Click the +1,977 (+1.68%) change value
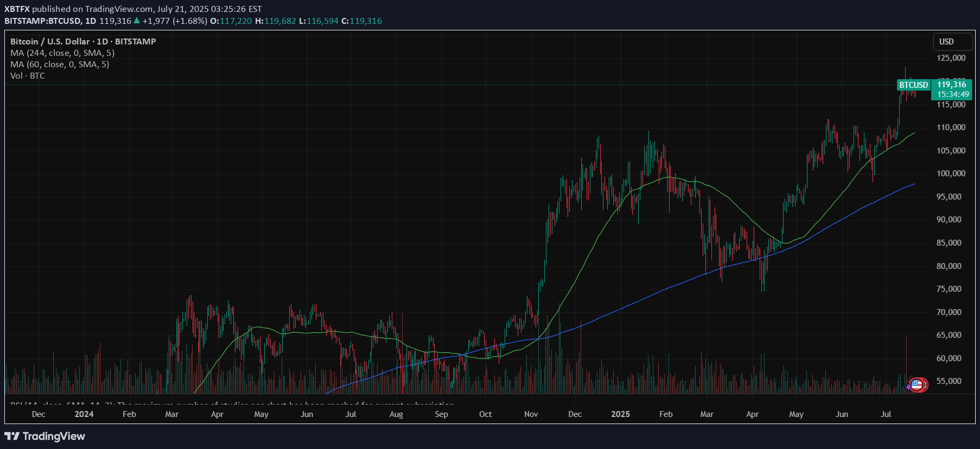 (175, 21)
